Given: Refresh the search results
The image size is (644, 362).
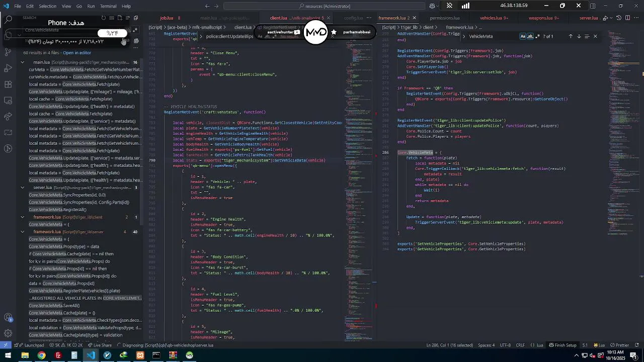Looking at the screenshot, I should pos(104,18).
